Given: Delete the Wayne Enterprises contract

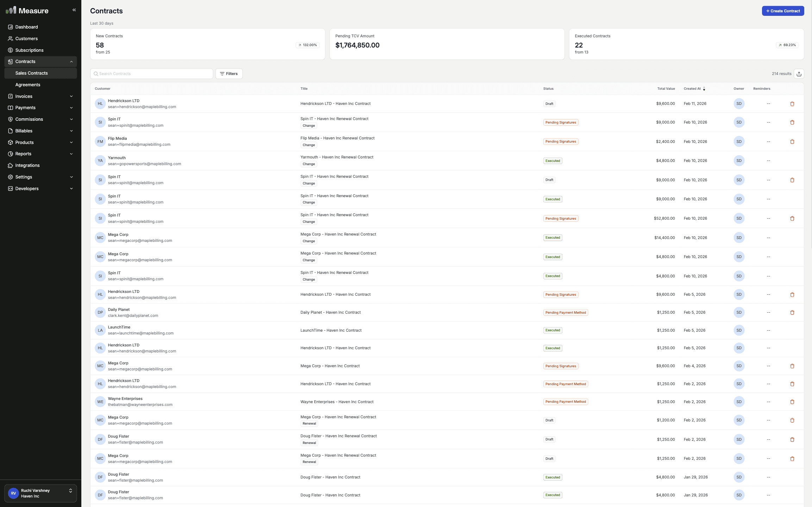Looking at the screenshot, I should [792, 402].
